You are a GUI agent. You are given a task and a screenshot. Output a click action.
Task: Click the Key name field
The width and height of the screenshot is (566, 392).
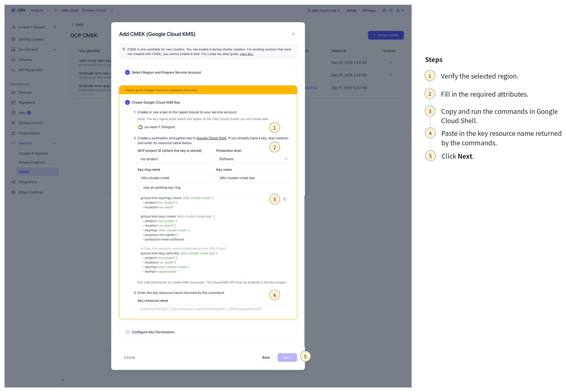tap(254, 178)
